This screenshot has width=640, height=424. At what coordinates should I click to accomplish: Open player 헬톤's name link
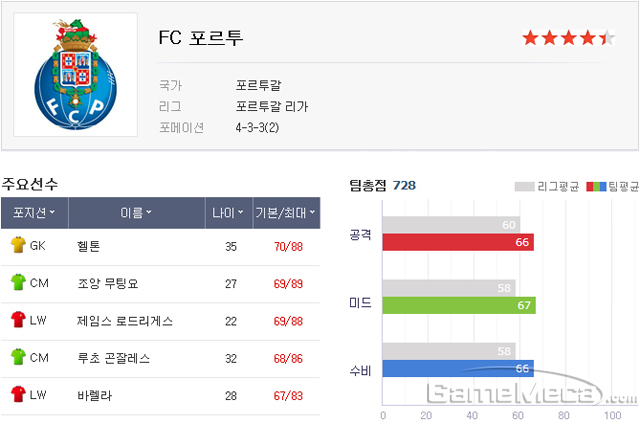coord(89,246)
